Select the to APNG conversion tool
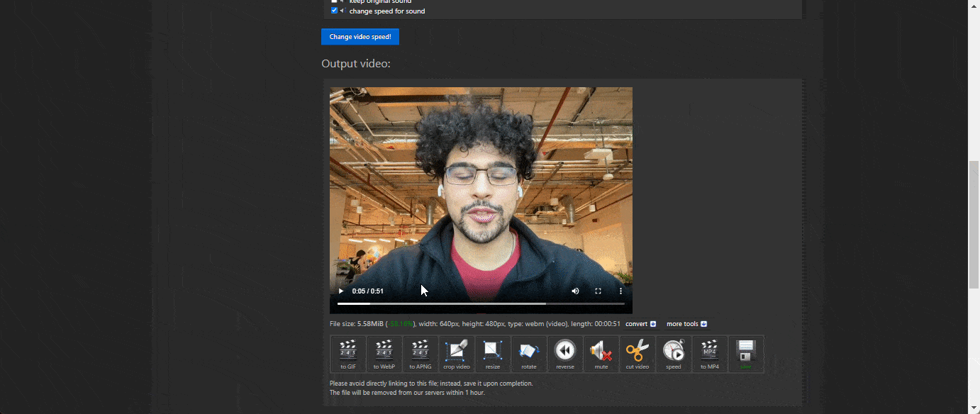This screenshot has height=414, width=980. coord(421,354)
